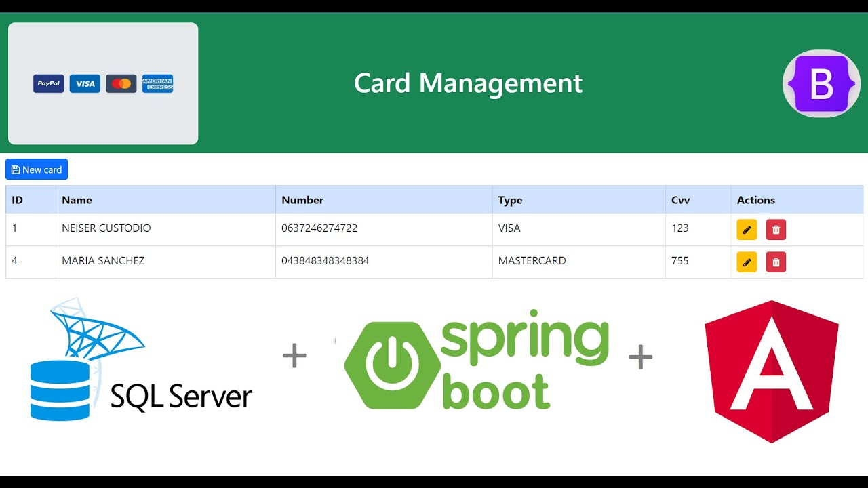Image resolution: width=868 pixels, height=488 pixels.
Task: Click the Name column header
Action: click(x=165, y=200)
